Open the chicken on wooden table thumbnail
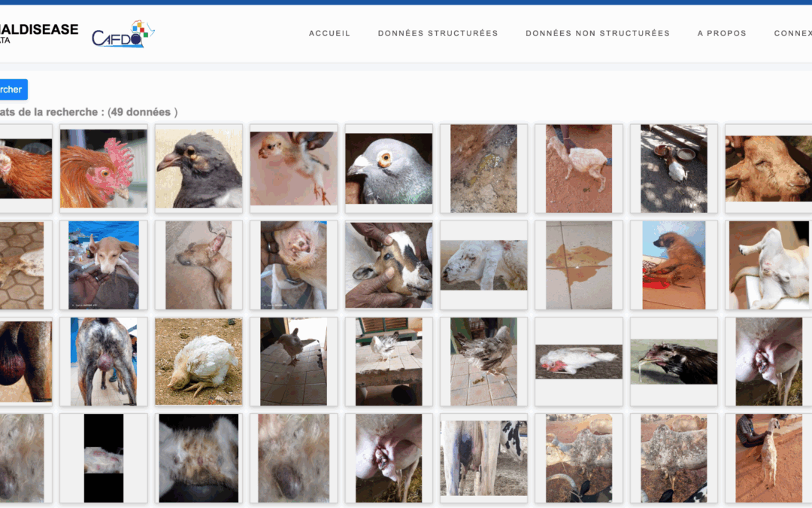Image resolution: width=812 pixels, height=508 pixels. tap(389, 361)
